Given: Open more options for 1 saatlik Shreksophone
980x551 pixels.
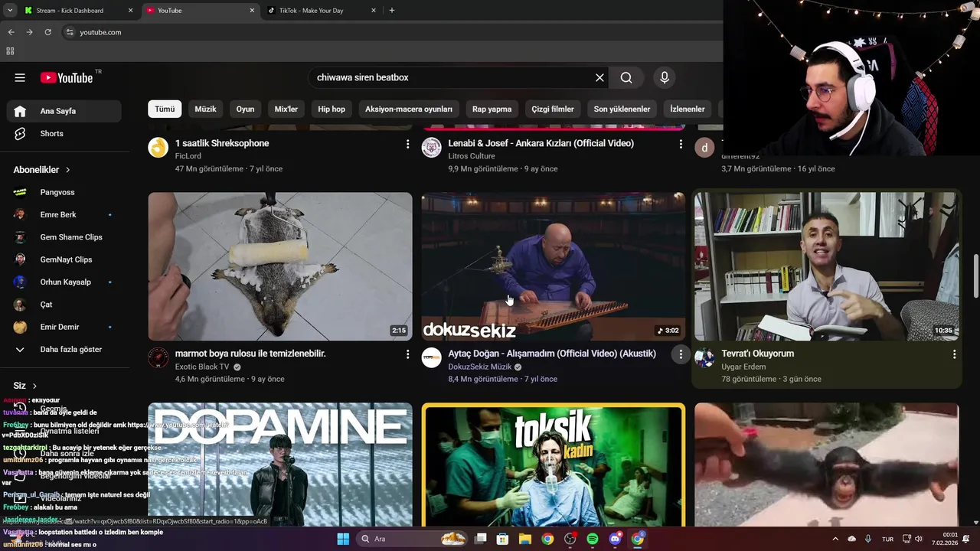Looking at the screenshot, I should click(407, 144).
